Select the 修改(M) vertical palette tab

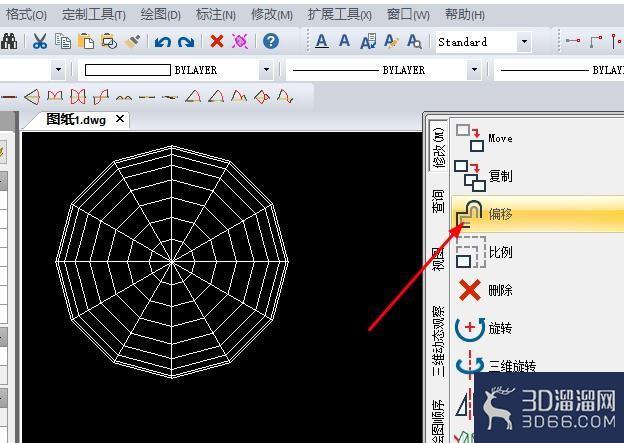[x=439, y=147]
